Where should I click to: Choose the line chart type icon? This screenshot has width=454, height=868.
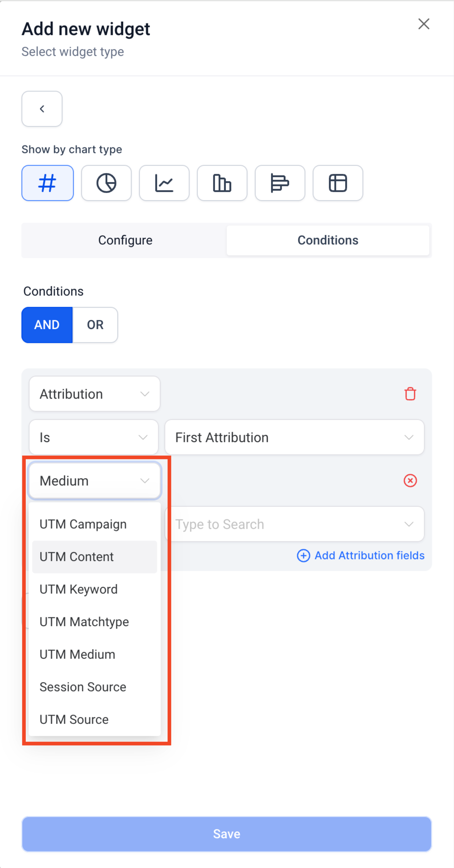point(164,183)
